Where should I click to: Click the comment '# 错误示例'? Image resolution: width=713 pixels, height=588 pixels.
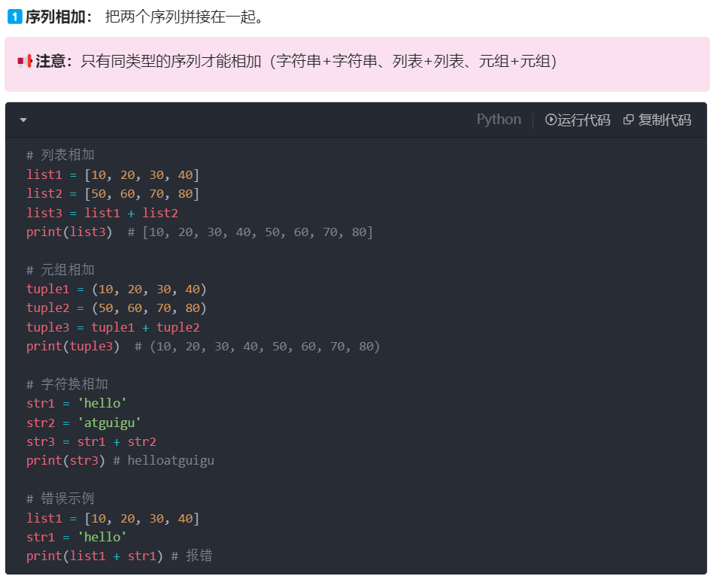tap(60, 499)
